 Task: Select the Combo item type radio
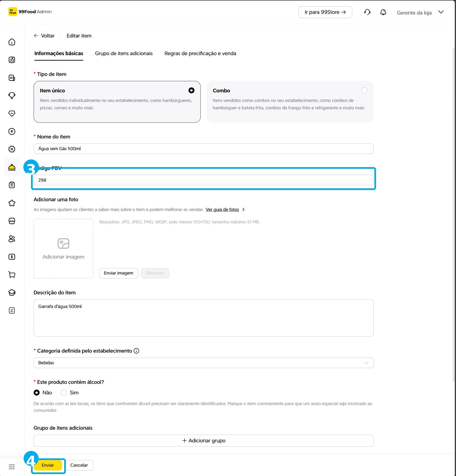coord(364,90)
